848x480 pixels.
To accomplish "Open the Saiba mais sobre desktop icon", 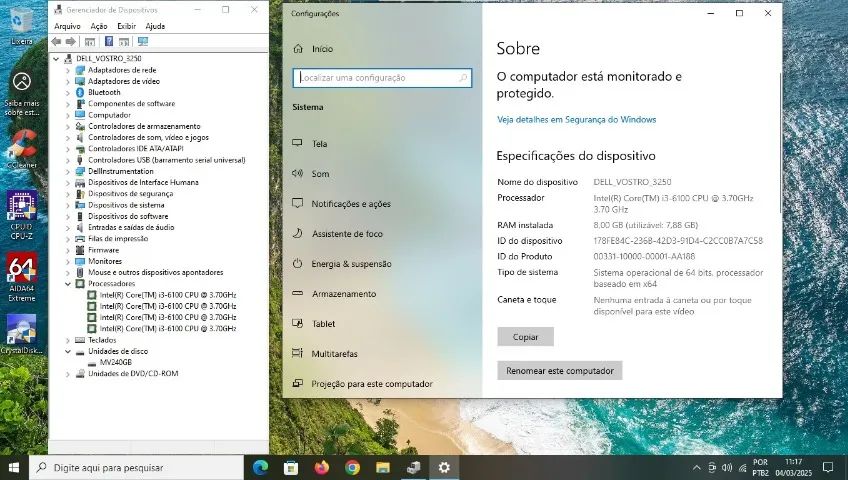I will pyautogui.click(x=22, y=94).
